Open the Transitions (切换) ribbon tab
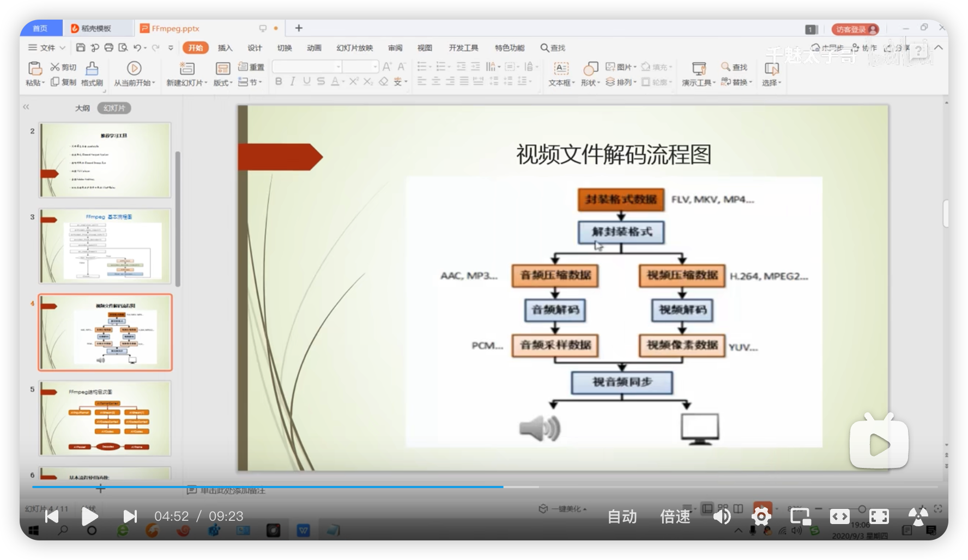The height and width of the screenshot is (560, 968). coord(285,48)
